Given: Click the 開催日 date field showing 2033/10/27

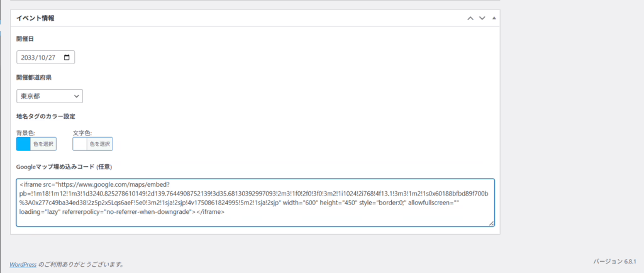Looking at the screenshot, I should 45,57.
